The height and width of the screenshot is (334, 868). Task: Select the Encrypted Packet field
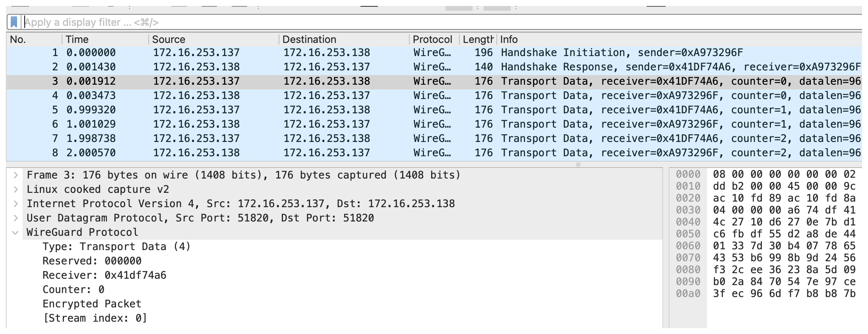pos(92,304)
